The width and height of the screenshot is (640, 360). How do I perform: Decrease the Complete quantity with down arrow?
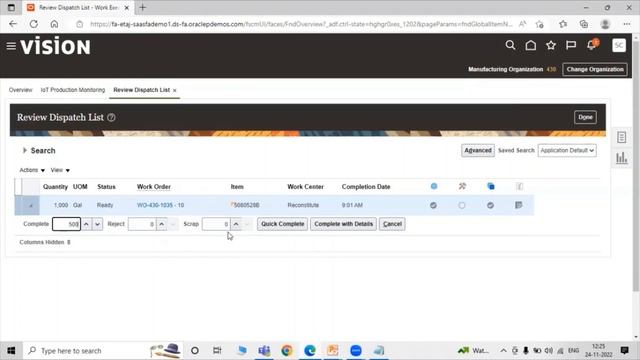coord(98,224)
